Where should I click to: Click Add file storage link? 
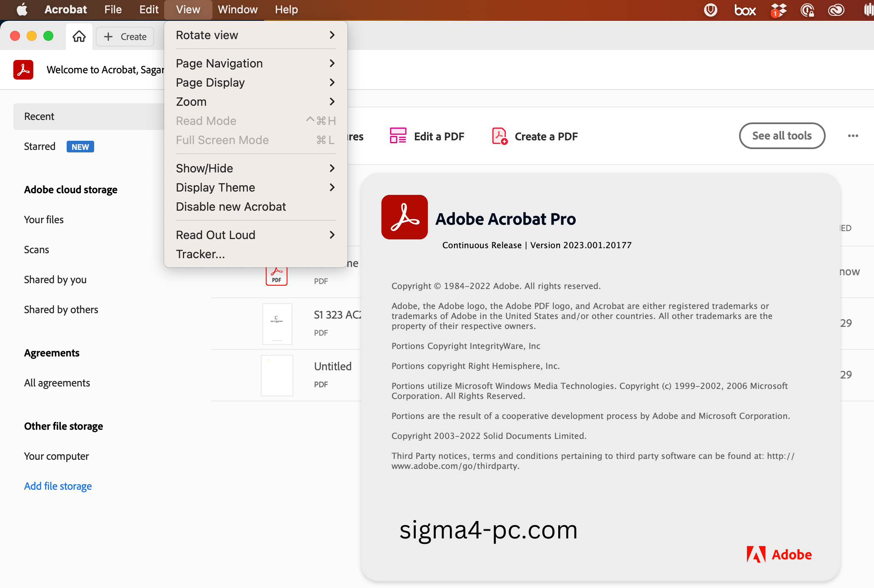(58, 486)
